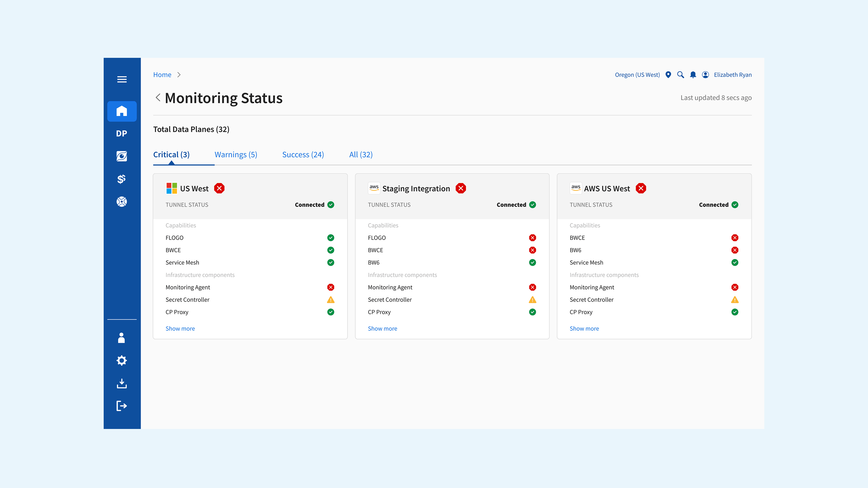Select the cost management dollar icon

click(122, 179)
